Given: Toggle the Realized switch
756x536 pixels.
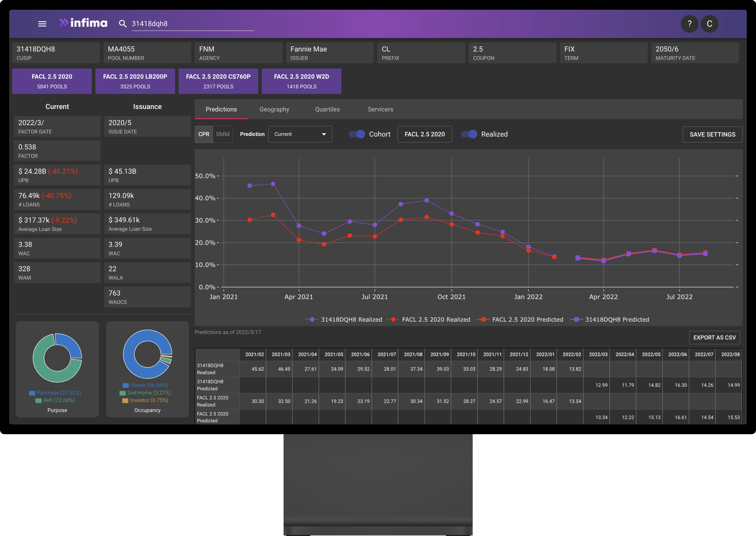Looking at the screenshot, I should 469,134.
